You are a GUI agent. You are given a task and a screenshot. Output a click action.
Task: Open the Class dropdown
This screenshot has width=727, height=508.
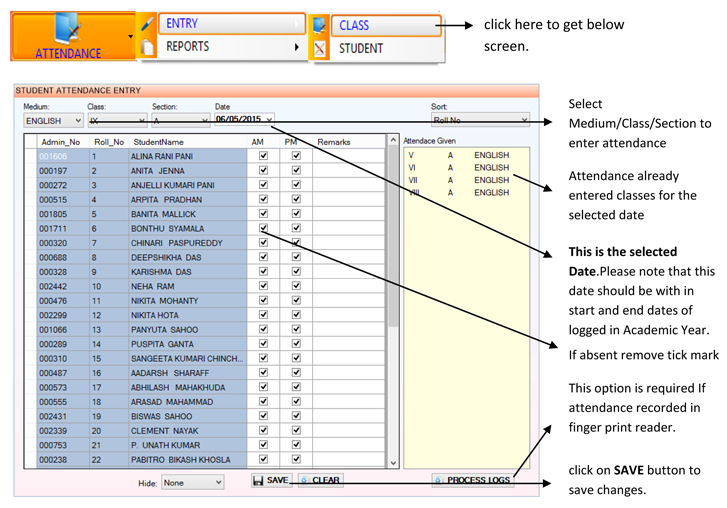click(x=117, y=121)
